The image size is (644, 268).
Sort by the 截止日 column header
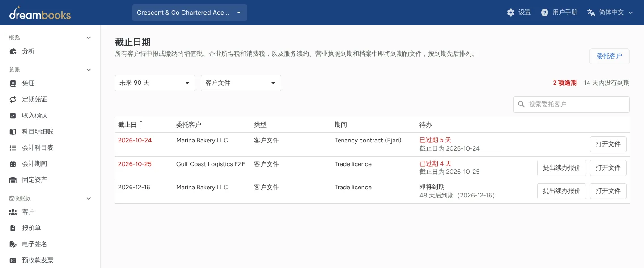(x=131, y=125)
